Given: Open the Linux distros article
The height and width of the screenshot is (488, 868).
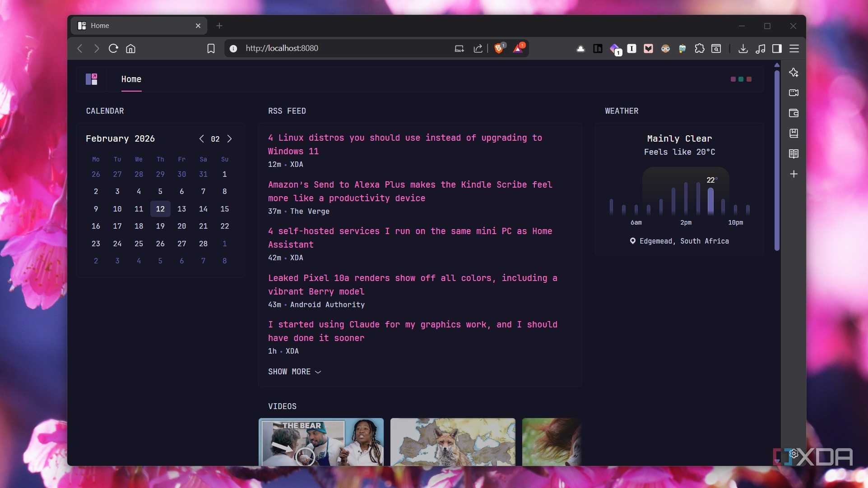Looking at the screenshot, I should [x=405, y=144].
